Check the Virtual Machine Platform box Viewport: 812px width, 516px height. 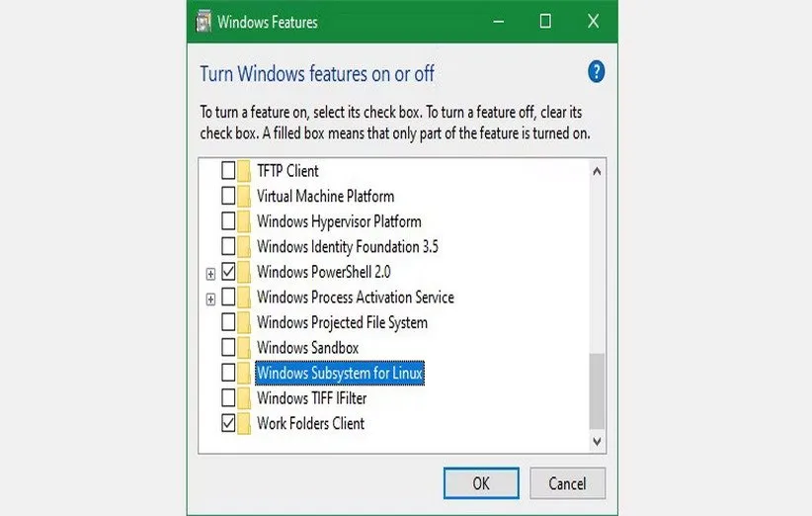(x=228, y=197)
